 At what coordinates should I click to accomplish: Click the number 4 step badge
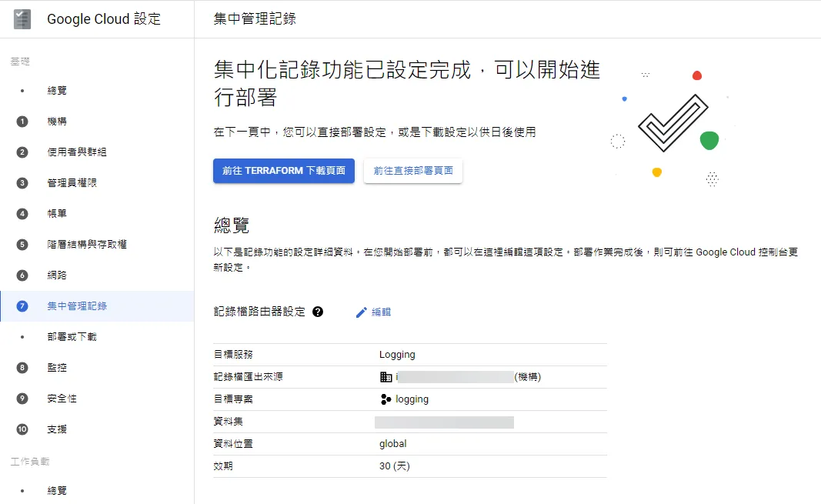tap(22, 214)
